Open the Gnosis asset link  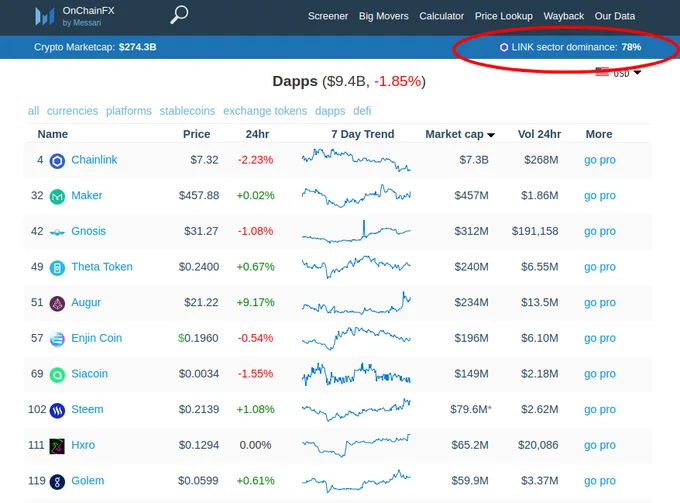tap(88, 231)
